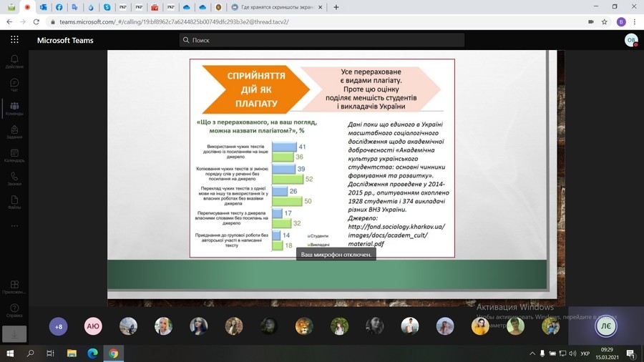Open the Windows Start menu

pyautogui.click(x=10, y=353)
